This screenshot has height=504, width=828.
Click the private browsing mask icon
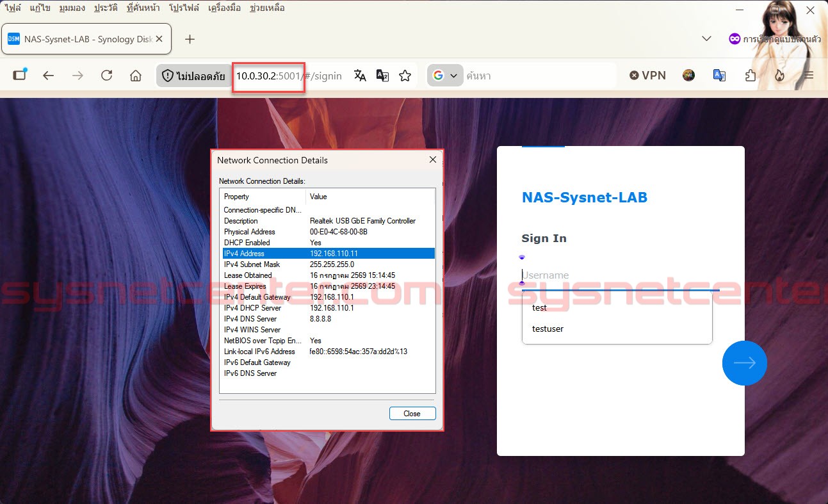(735, 39)
